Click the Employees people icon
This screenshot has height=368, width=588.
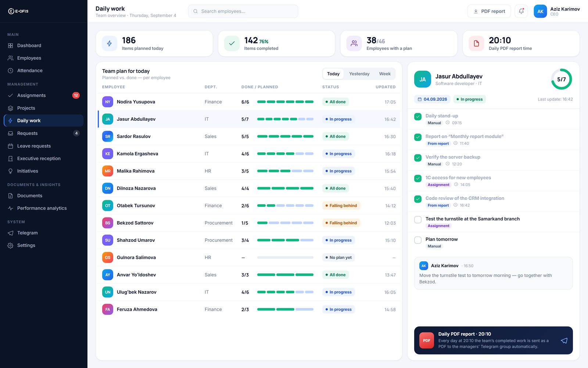click(10, 58)
